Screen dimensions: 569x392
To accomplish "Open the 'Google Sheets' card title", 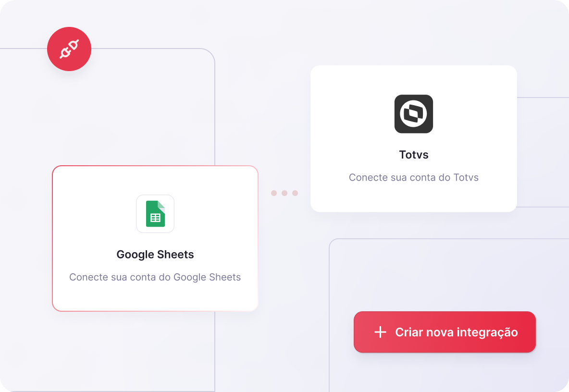I will coord(155,255).
